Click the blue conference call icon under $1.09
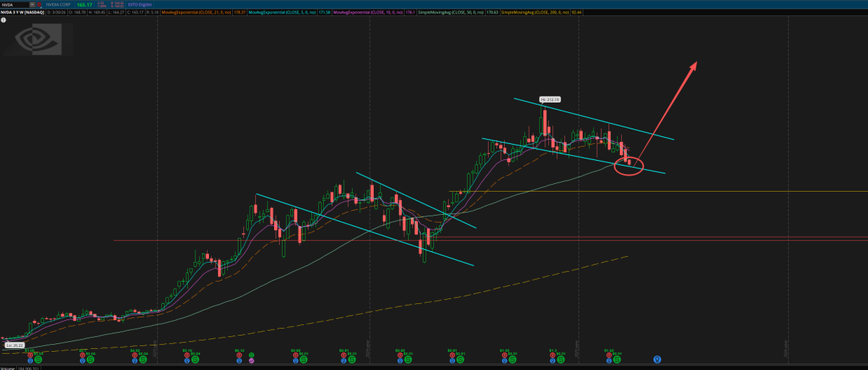This screenshot has width=868, height=370. pyautogui.click(x=30, y=361)
